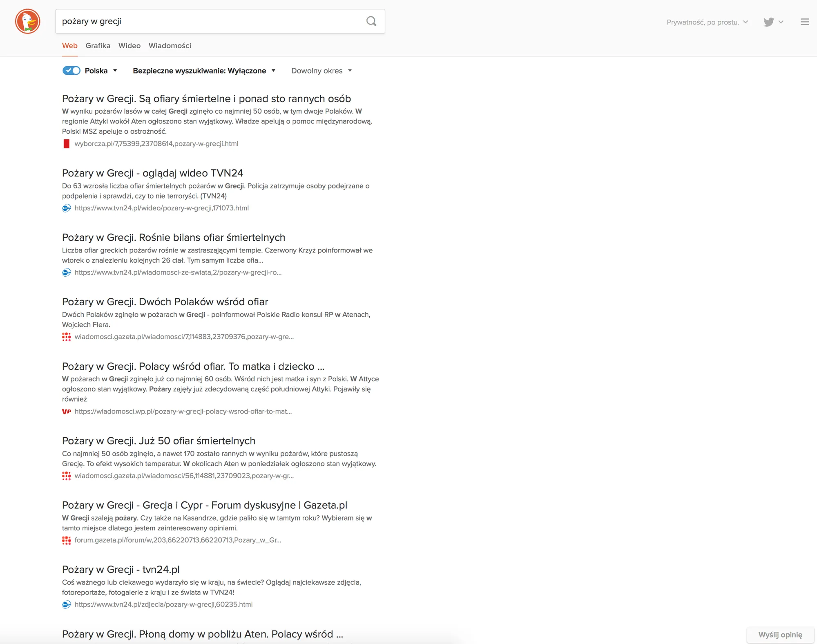Select the Web tab
The height and width of the screenshot is (644, 817).
point(70,46)
